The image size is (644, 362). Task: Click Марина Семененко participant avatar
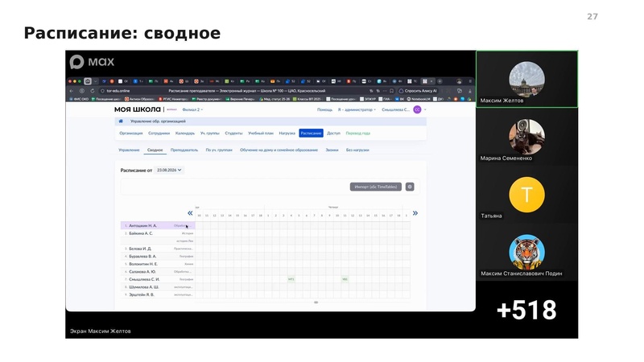point(526,137)
